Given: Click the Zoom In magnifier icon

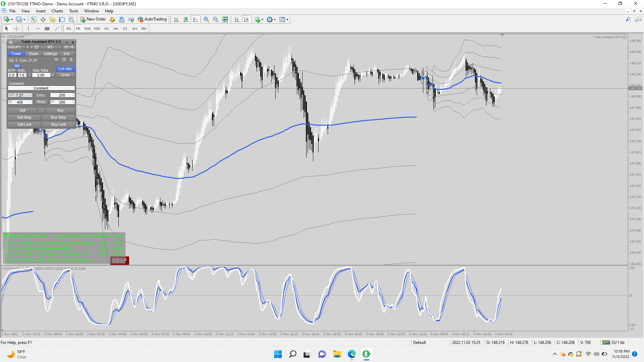Looking at the screenshot, I should point(206,19).
